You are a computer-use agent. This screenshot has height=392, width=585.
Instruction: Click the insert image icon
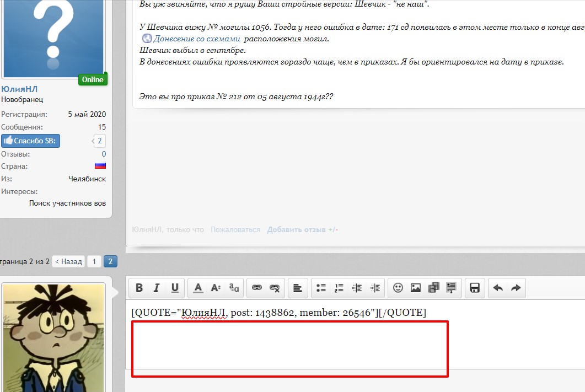(x=416, y=288)
